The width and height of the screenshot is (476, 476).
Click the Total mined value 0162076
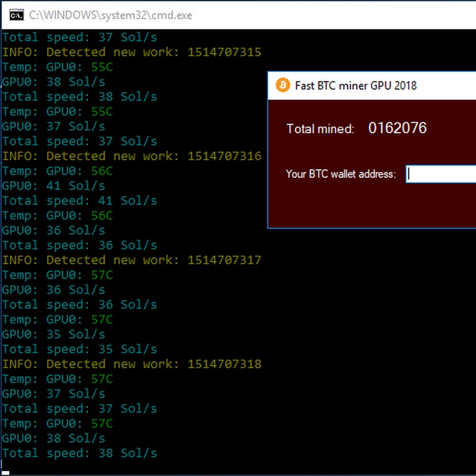point(397,128)
